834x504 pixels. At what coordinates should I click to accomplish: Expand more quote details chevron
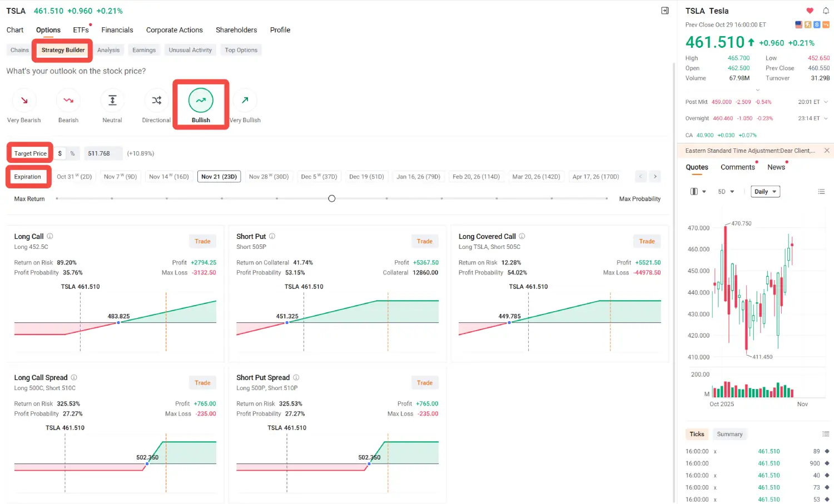(757, 90)
